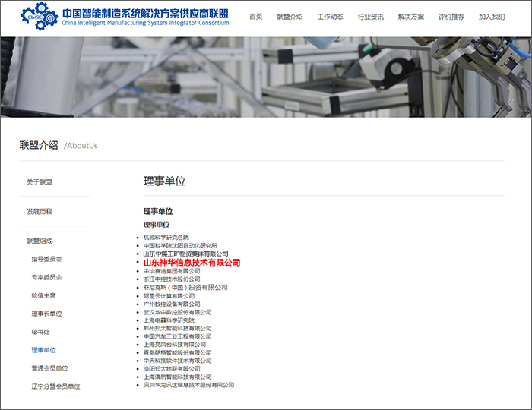
Task: Open the 加入我们 page
Action: pos(492,17)
